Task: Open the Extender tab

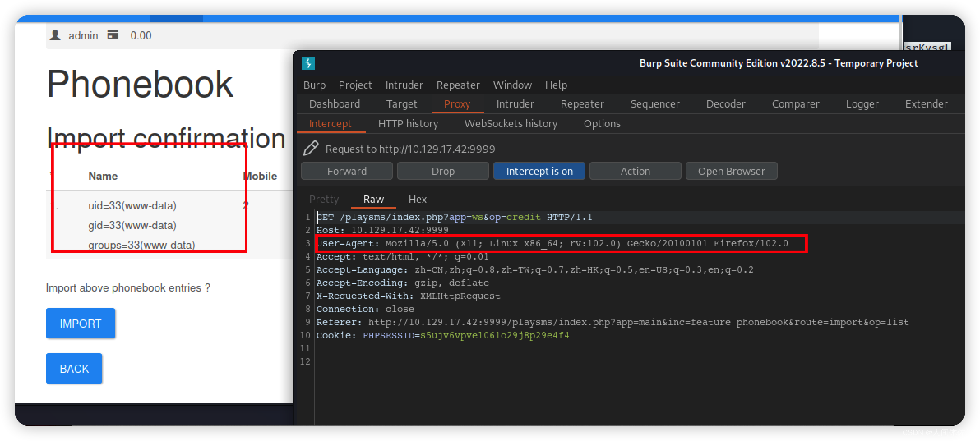Action: tap(926, 104)
